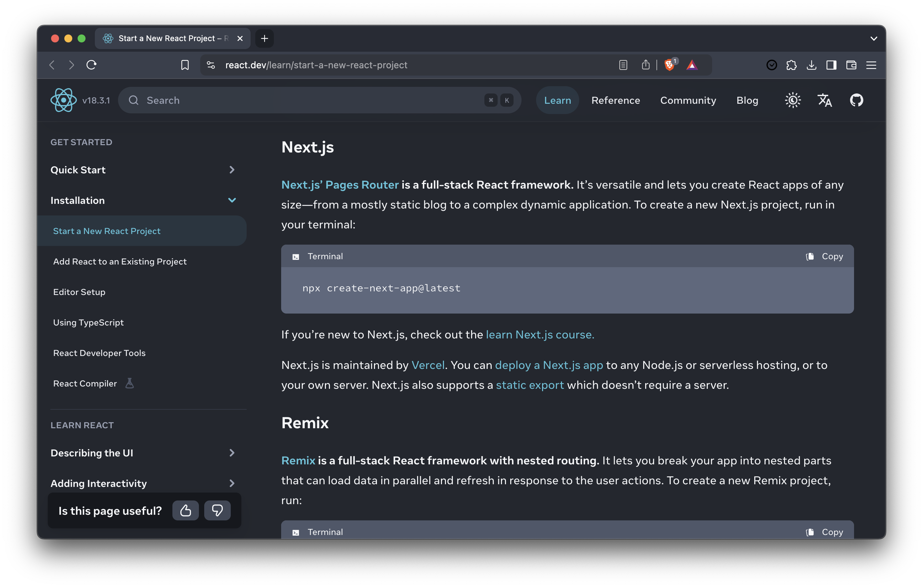Open Brave Shields from the address bar
This screenshot has width=923, height=588.
pyautogui.click(x=669, y=65)
